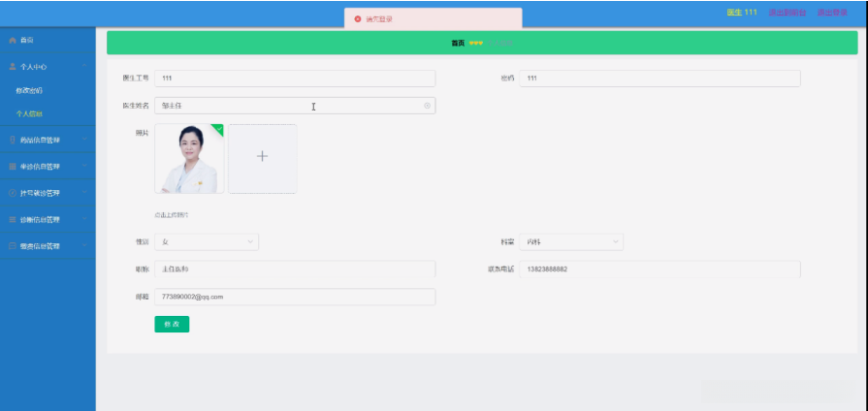868x411 pixels.
Task: Click the email field containing 773890002@qq.com
Action: pyautogui.click(x=295, y=297)
